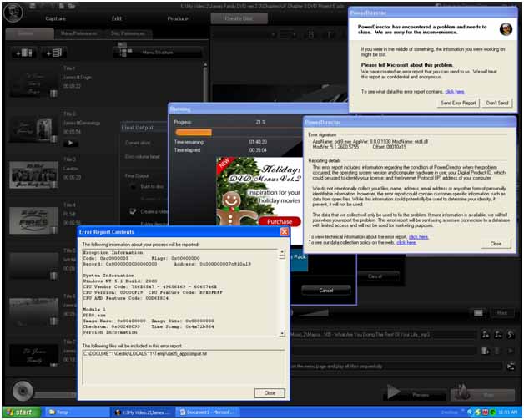Select the Title 3 video thumbnail
The image size is (524, 420).
pyautogui.click(x=33, y=175)
